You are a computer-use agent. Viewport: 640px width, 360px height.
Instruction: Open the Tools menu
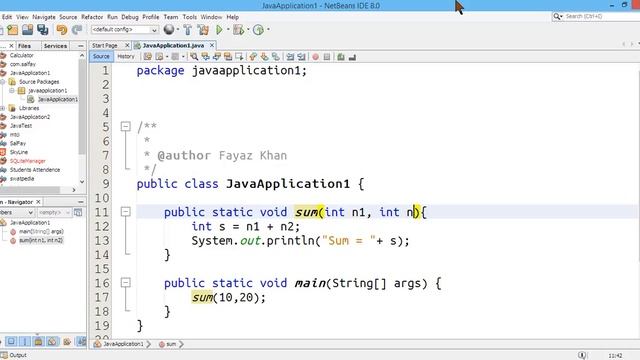189,17
